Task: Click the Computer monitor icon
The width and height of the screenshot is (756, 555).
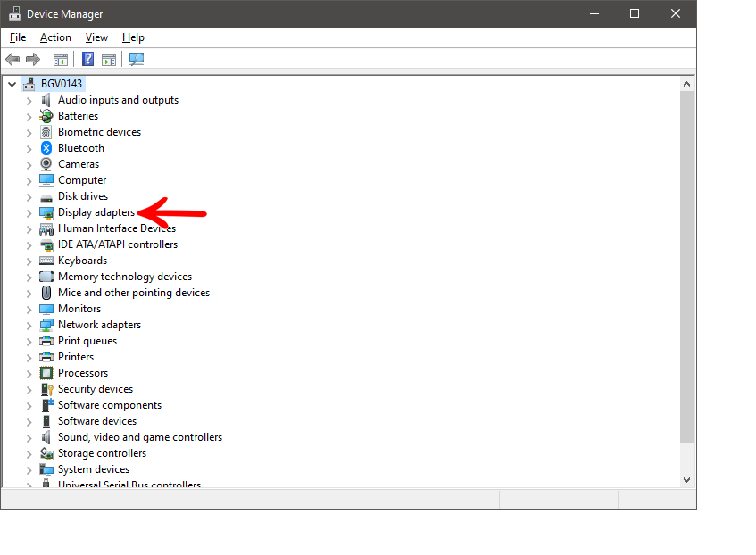Action: point(46,180)
